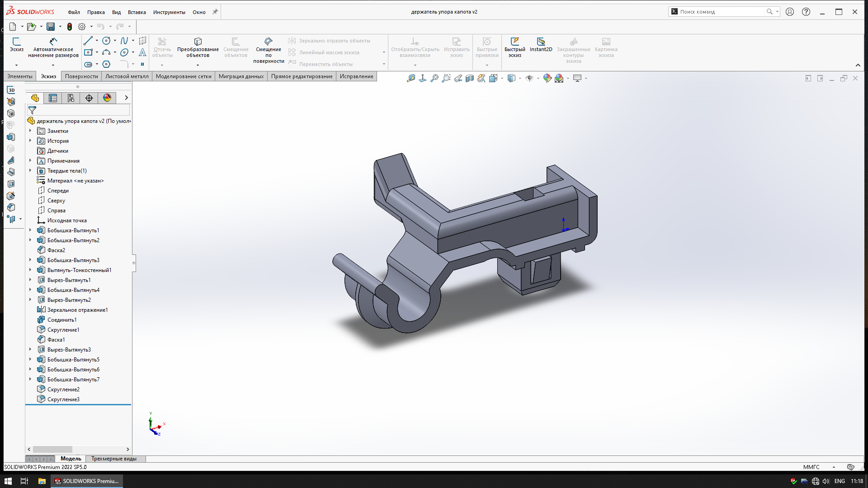Click the Section View icon
This screenshot has width=868, height=488.
470,78
